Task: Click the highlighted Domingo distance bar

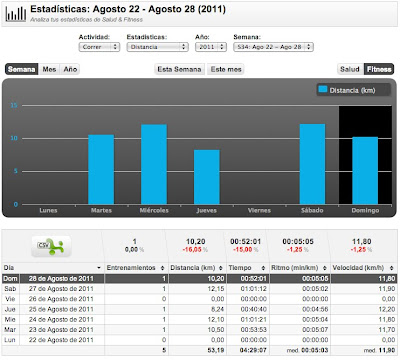Action: pyautogui.click(x=365, y=170)
